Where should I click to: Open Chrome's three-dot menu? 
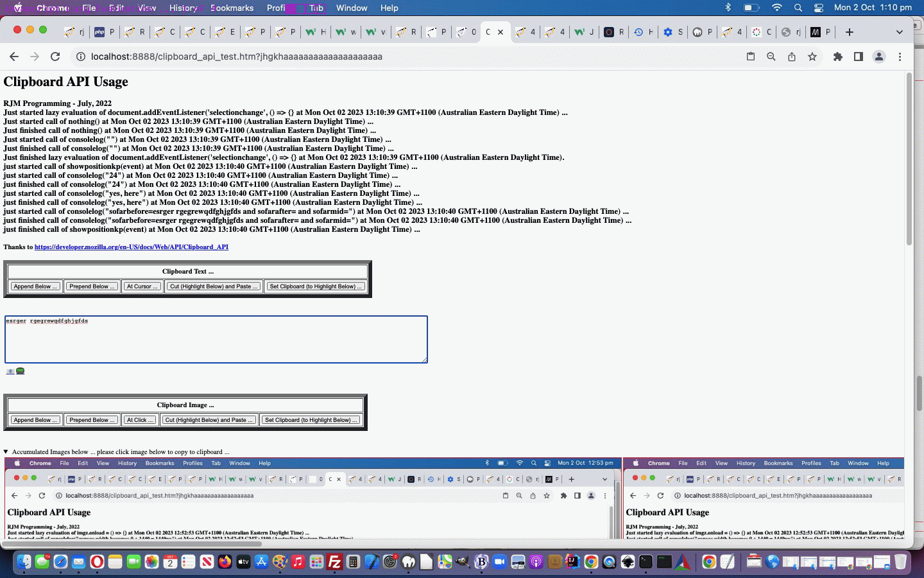pos(900,57)
